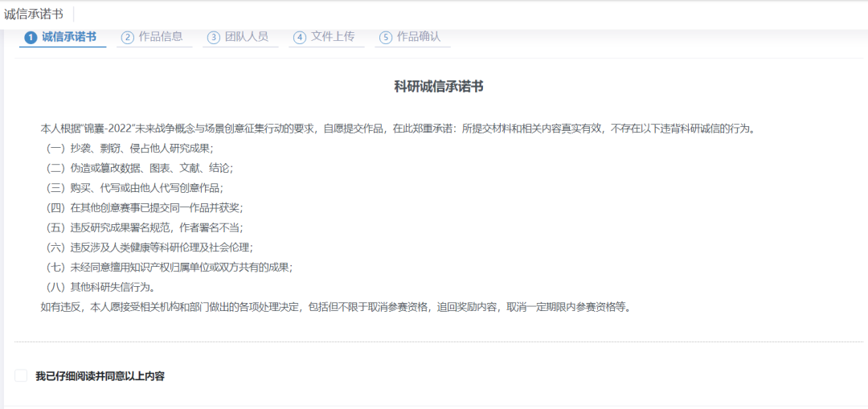Check the 我已仔细阅读并同意以上内容 checkbox

[x=21, y=376]
